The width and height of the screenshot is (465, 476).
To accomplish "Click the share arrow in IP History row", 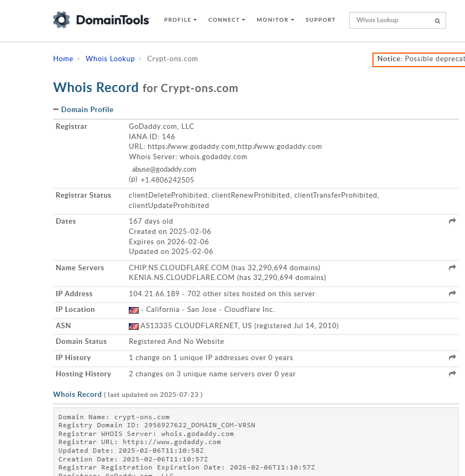I will click(x=452, y=357).
